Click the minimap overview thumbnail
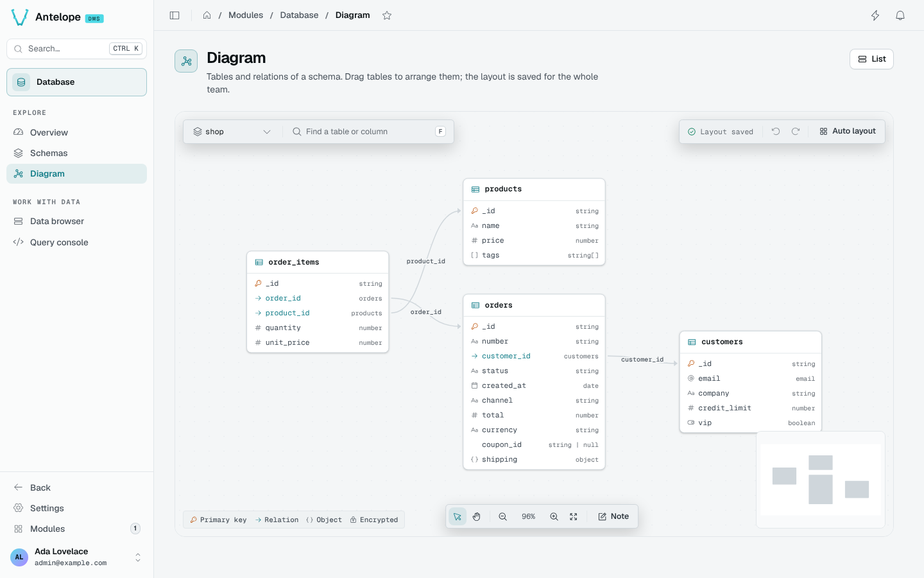This screenshot has height=578, width=924. pos(821,480)
